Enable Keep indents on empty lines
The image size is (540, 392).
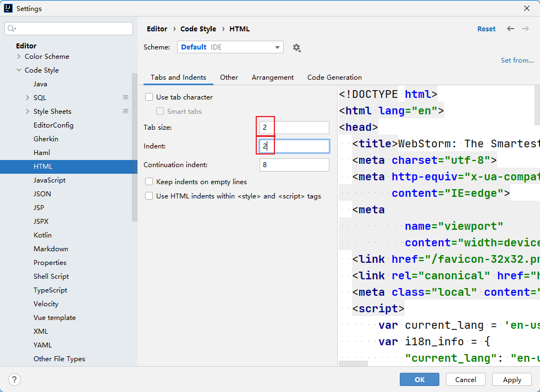click(149, 181)
